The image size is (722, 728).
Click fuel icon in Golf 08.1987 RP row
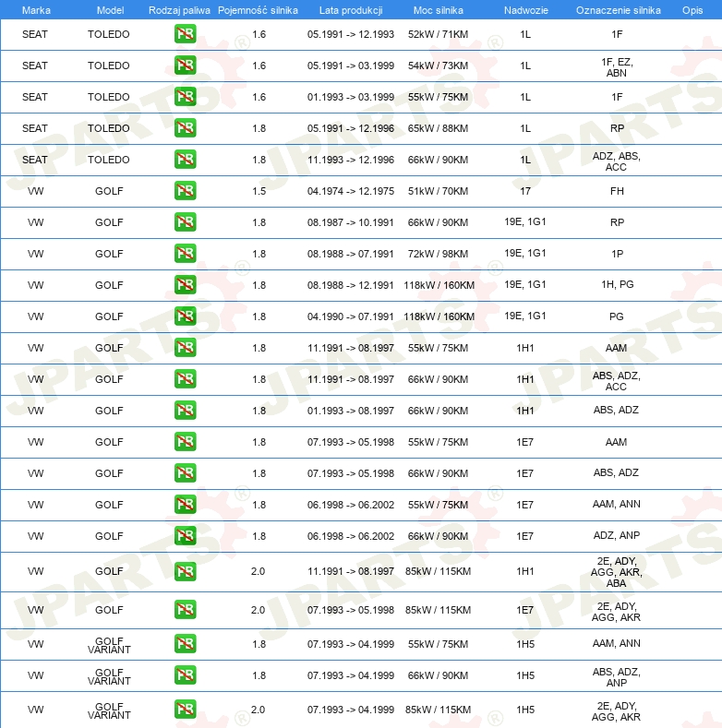pyautogui.click(x=185, y=222)
